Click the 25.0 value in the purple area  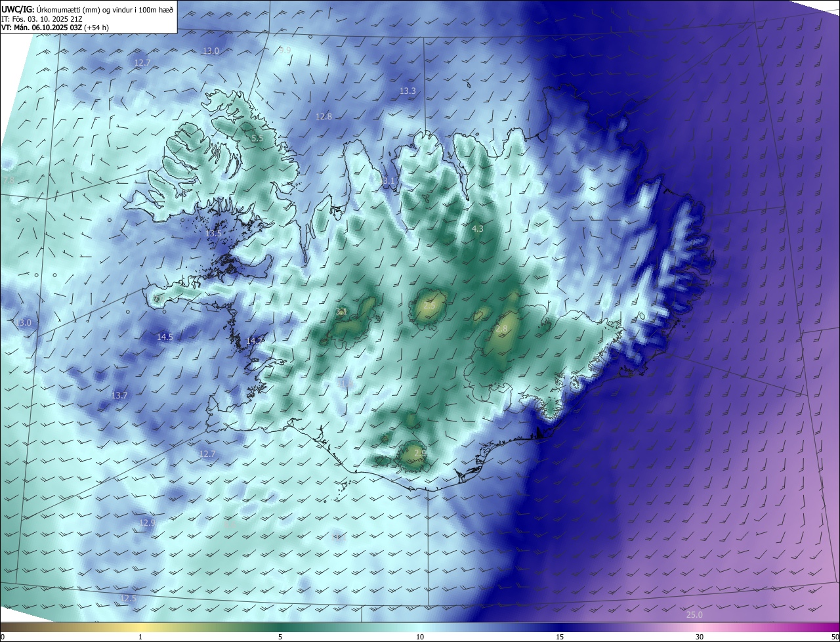(694, 614)
